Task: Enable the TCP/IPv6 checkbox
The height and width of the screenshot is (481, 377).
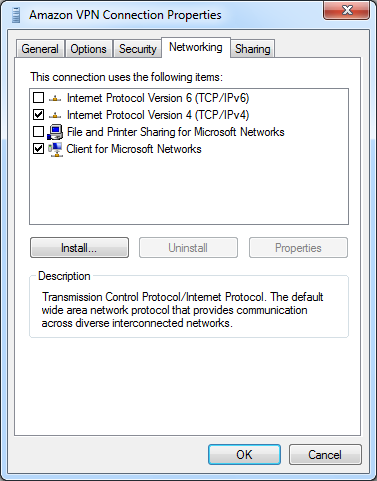Action: click(38, 98)
